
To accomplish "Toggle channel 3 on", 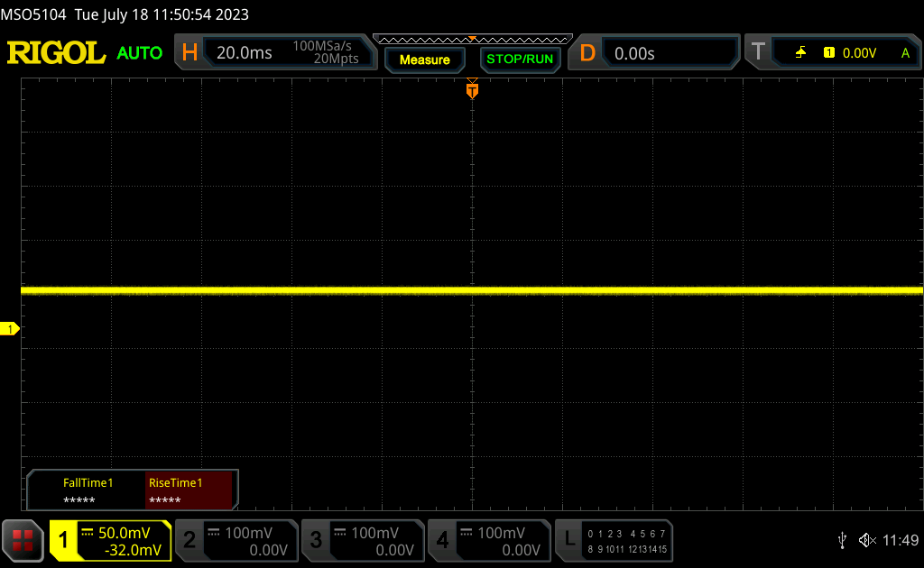I will click(x=316, y=540).
